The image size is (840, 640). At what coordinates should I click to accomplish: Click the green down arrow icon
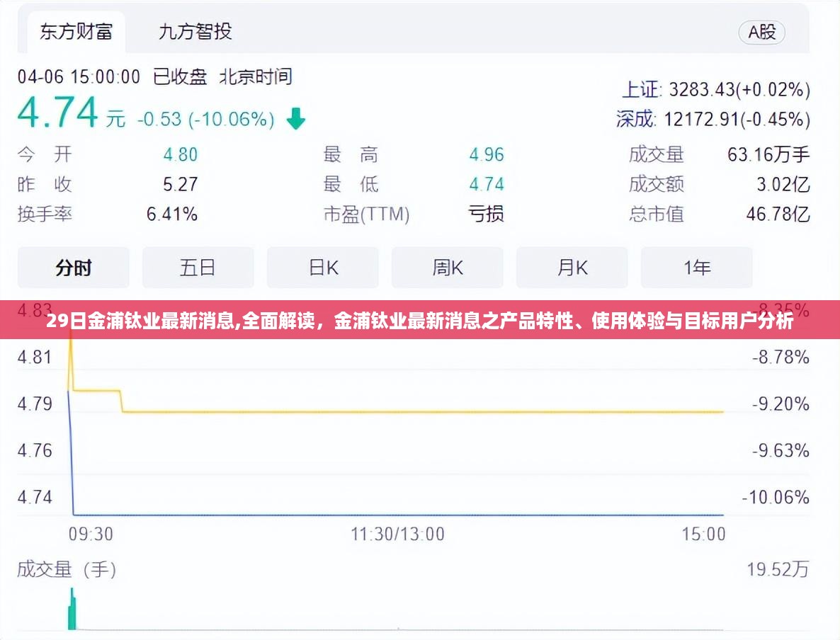295,119
